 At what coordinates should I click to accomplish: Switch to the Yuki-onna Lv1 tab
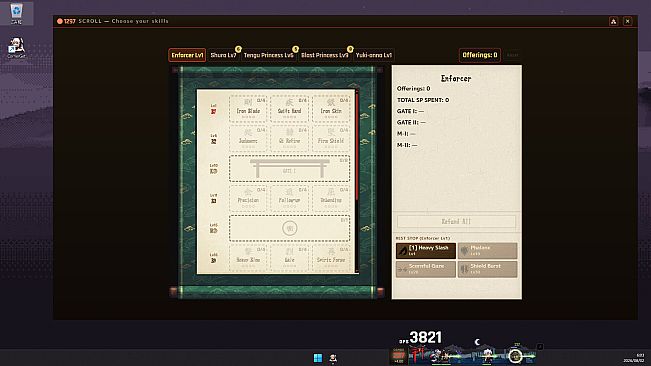pos(374,55)
